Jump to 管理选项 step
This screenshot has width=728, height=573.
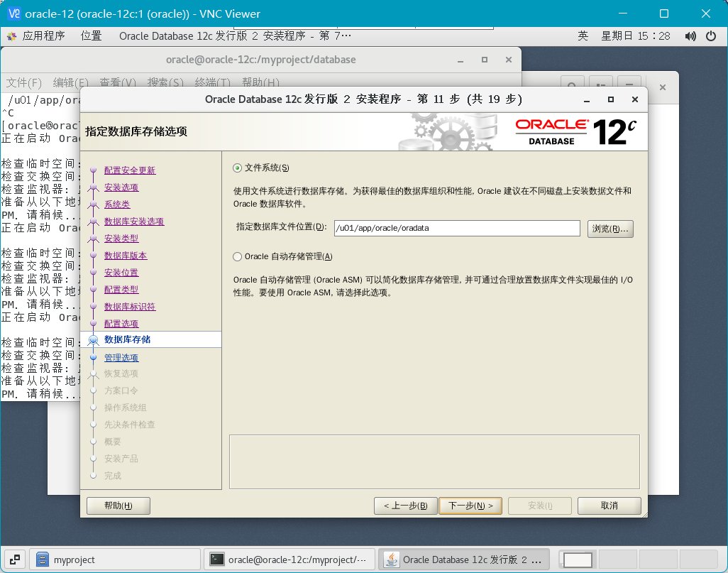[121, 357]
